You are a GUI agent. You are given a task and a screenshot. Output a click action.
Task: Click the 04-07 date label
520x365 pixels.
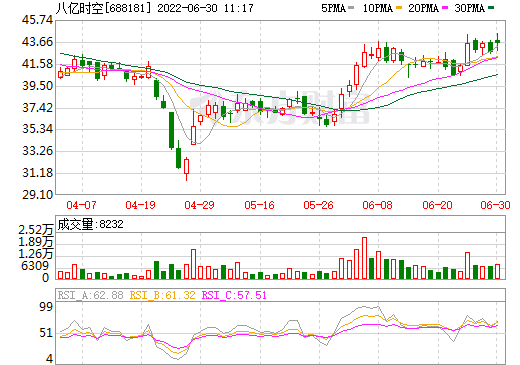click(x=81, y=205)
